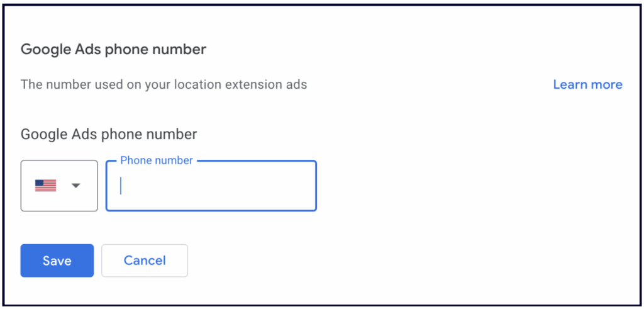Select the word Save on the blue button

(x=57, y=261)
